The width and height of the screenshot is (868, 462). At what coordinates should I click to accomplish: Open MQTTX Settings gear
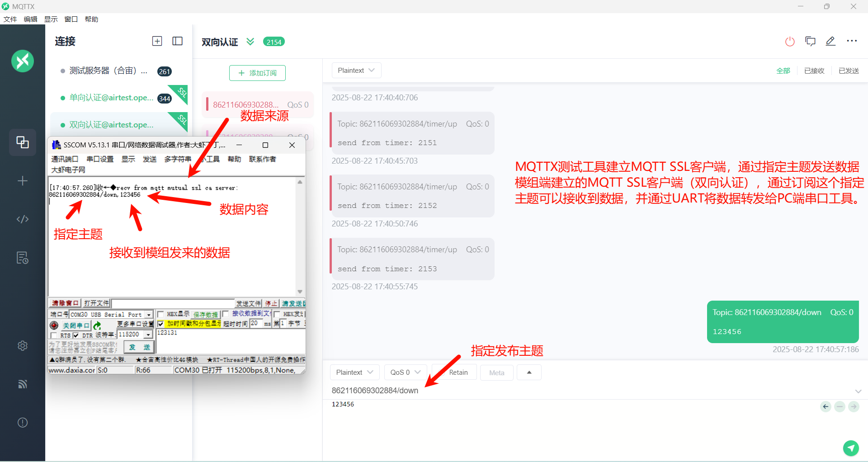pyautogui.click(x=23, y=346)
